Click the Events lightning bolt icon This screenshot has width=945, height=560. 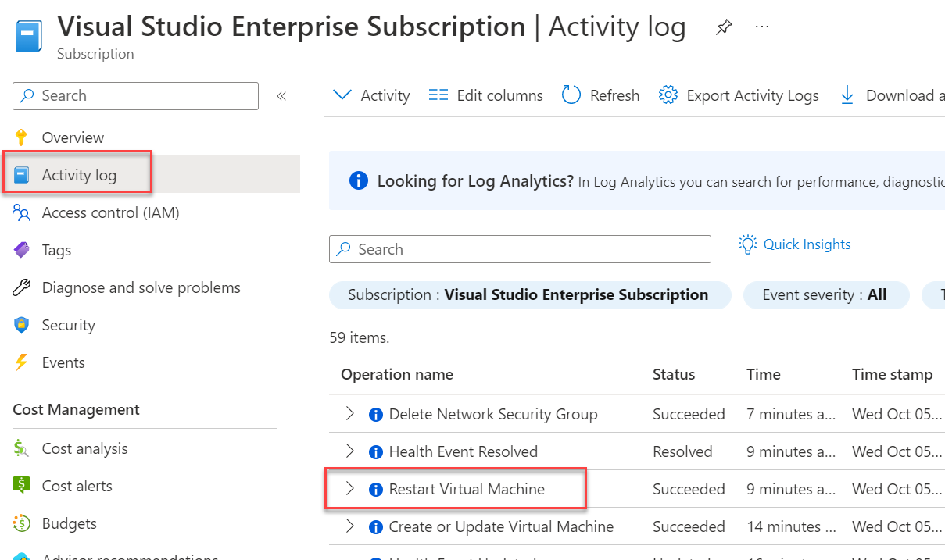point(22,362)
